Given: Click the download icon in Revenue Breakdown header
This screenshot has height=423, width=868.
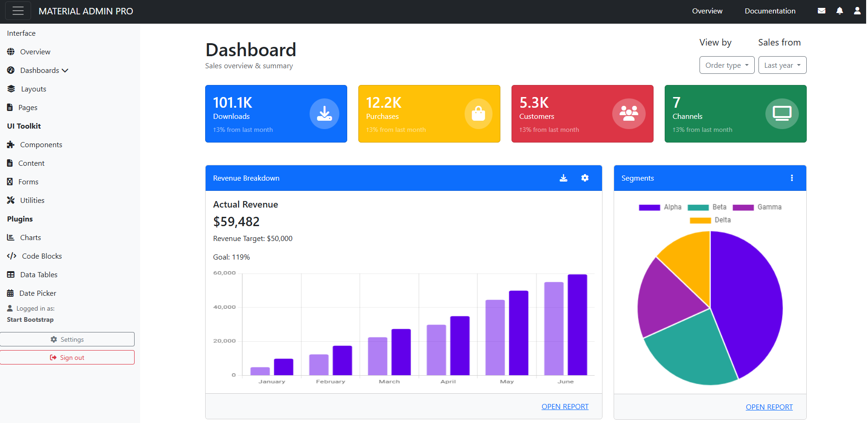Looking at the screenshot, I should (x=564, y=178).
